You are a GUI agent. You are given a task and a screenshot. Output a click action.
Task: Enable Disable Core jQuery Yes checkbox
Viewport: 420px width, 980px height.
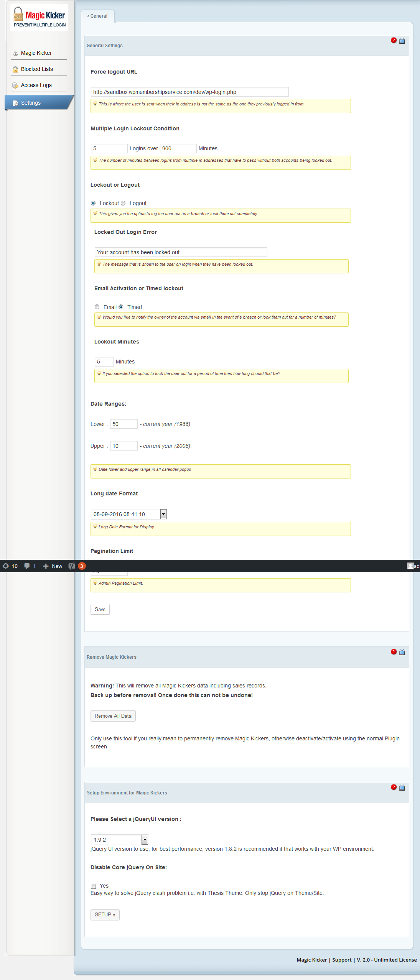(x=93, y=886)
